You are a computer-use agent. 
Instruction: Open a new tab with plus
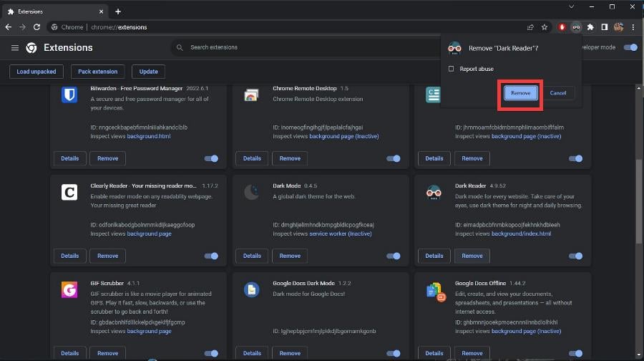118,11
